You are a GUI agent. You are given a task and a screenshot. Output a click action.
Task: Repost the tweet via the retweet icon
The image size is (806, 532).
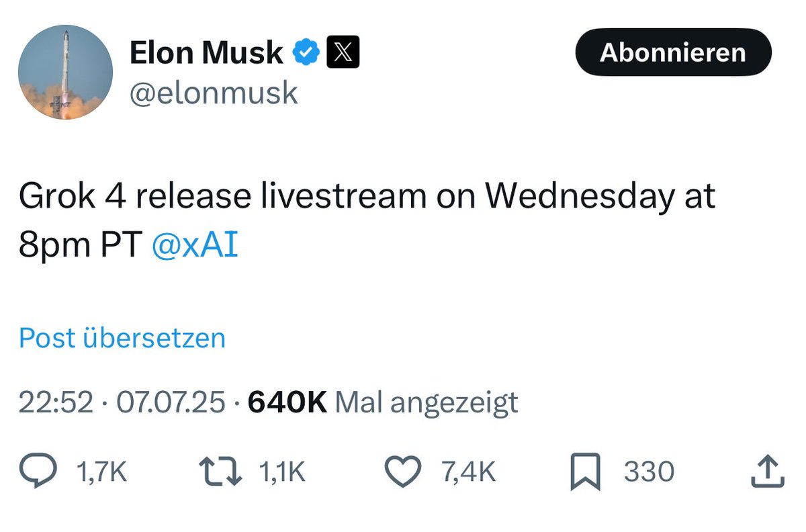(222, 471)
